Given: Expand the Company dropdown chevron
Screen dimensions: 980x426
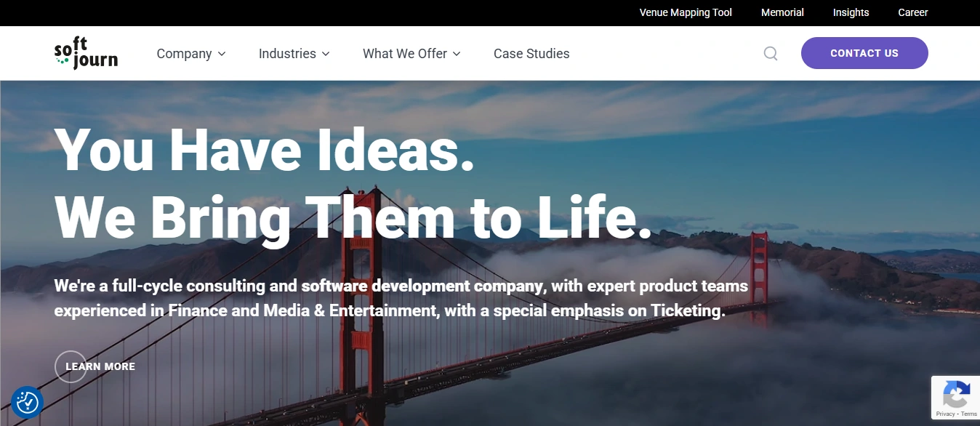Looking at the screenshot, I should (222, 54).
